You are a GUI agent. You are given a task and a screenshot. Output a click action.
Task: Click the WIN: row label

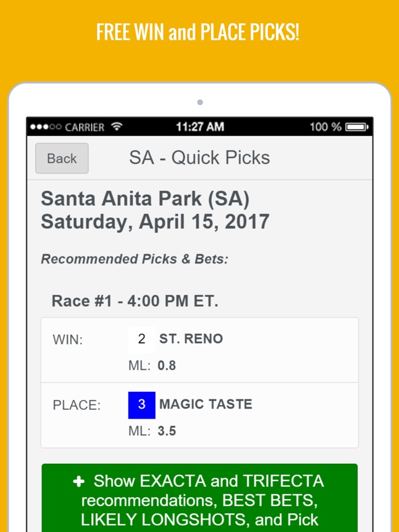pos(68,340)
